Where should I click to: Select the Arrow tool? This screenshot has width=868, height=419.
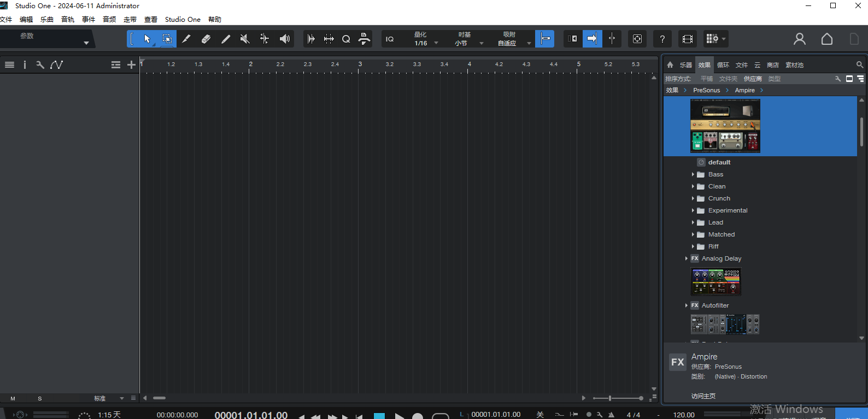coord(147,39)
